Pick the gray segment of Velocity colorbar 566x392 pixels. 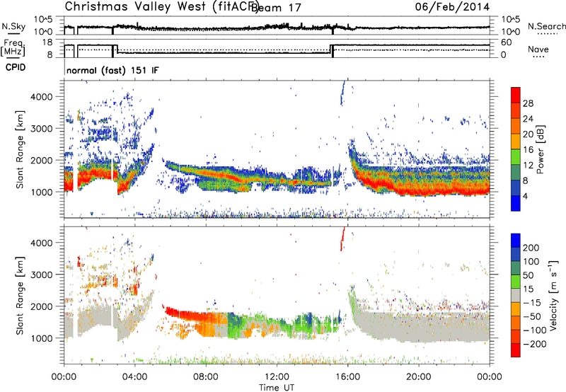point(516,295)
